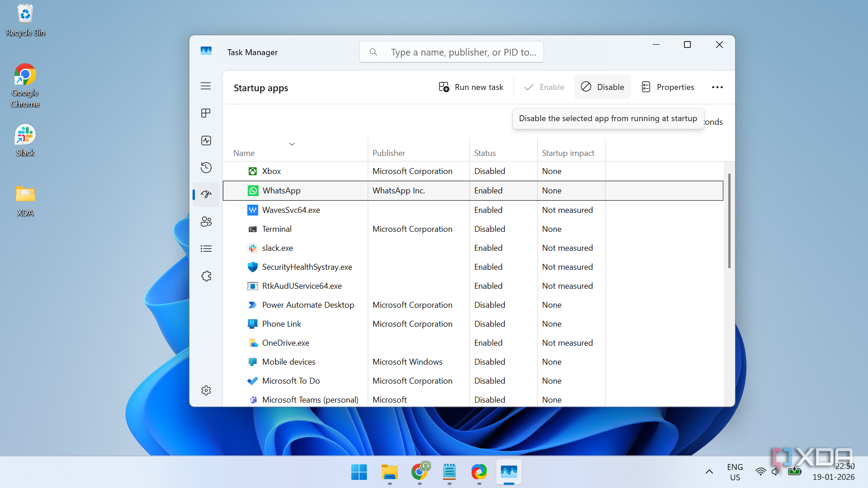Select the Terminal row
The width and height of the screenshot is (868, 488).
click(x=473, y=229)
